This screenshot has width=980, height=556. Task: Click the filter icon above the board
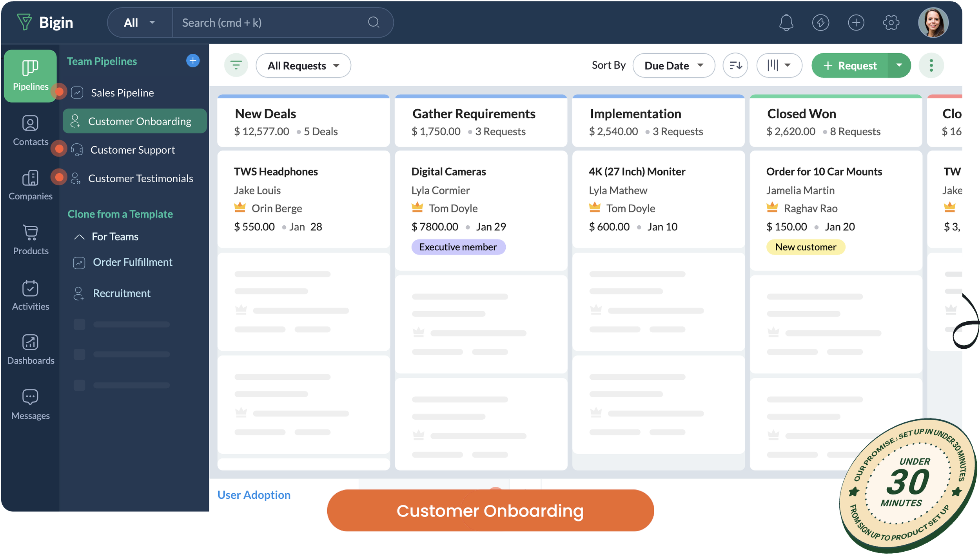(x=236, y=65)
